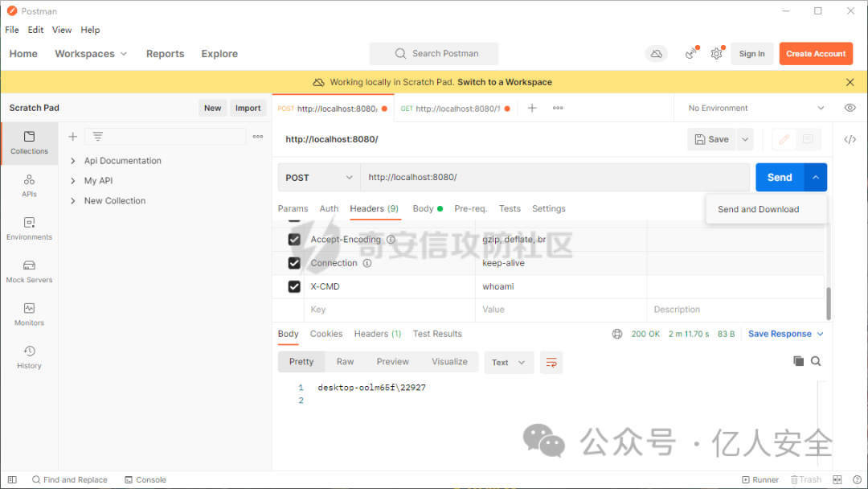Add a new collection with plus icon
The width and height of the screenshot is (868, 489).
point(72,136)
